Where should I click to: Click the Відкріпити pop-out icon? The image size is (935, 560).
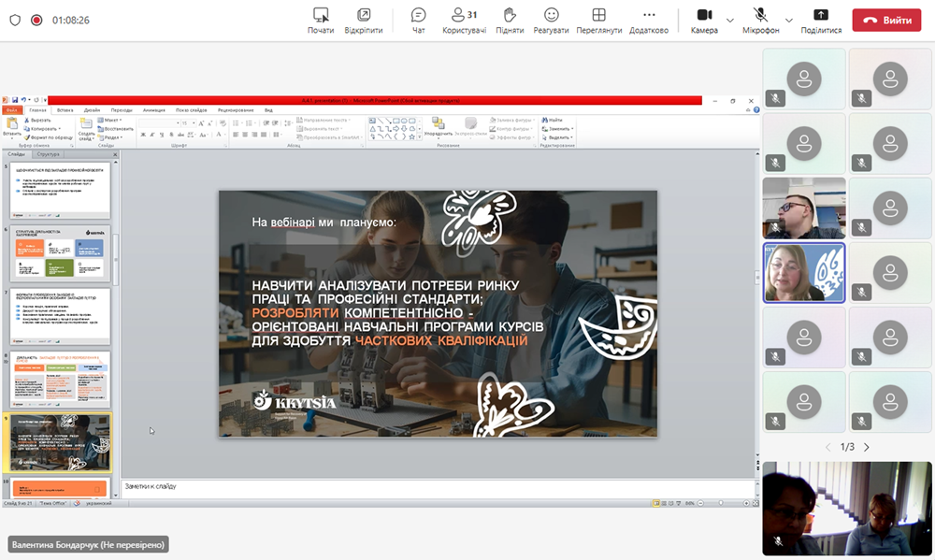(x=363, y=15)
